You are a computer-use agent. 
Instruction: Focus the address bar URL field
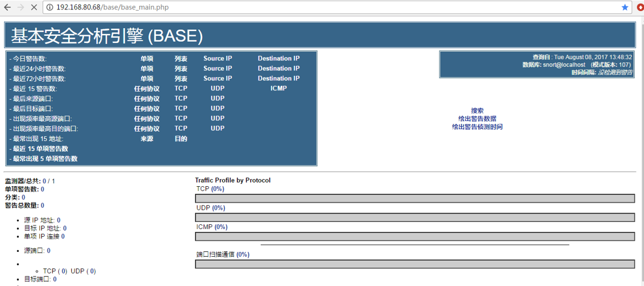338,7
